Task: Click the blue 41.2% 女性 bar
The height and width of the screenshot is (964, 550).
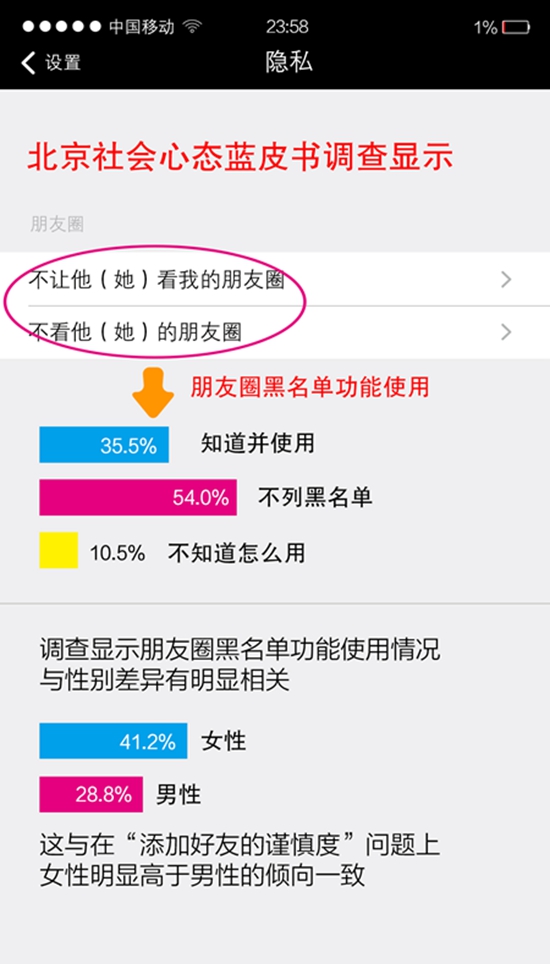Action: [113, 741]
